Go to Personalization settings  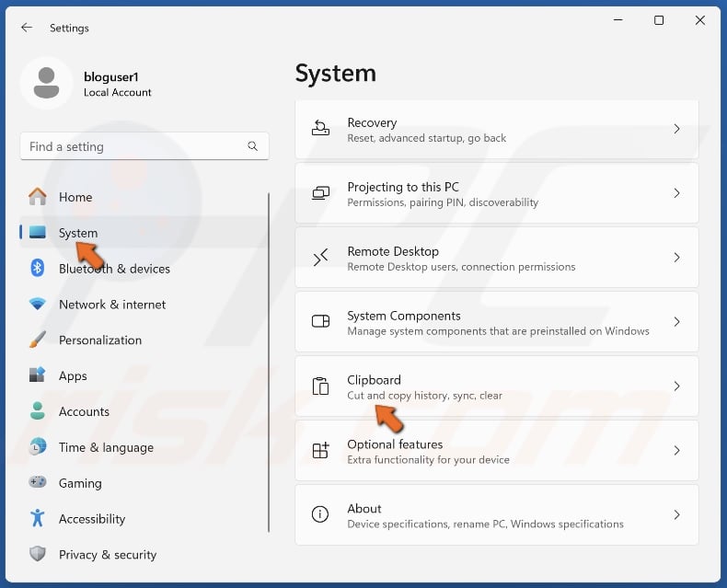point(143,340)
